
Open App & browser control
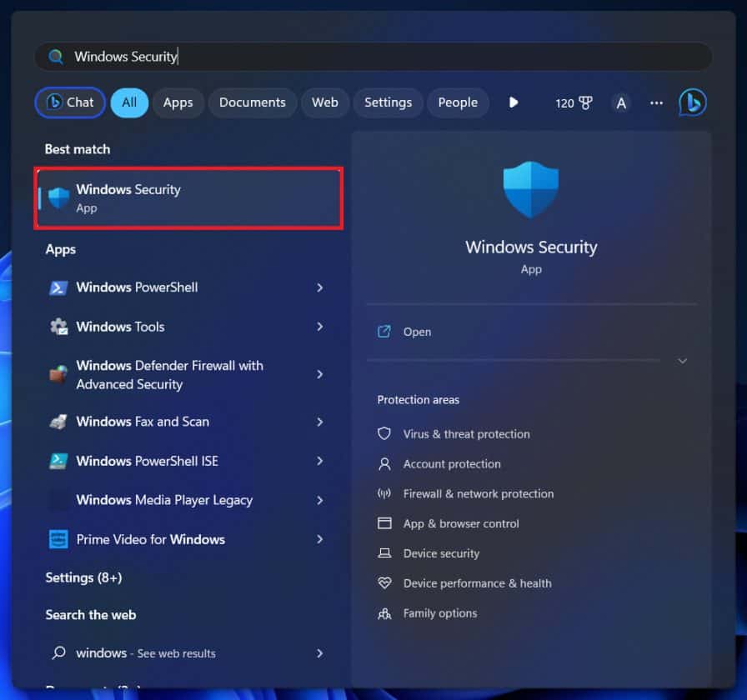[x=462, y=523]
